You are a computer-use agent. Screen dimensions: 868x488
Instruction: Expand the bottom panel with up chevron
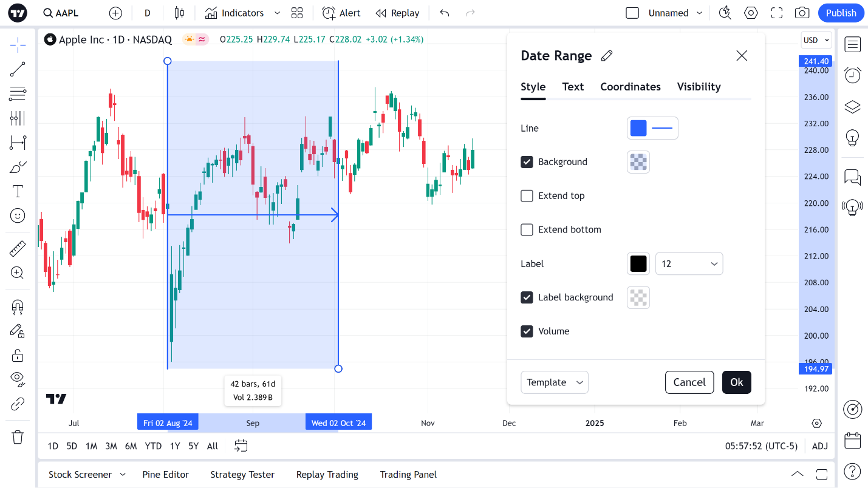(798, 474)
